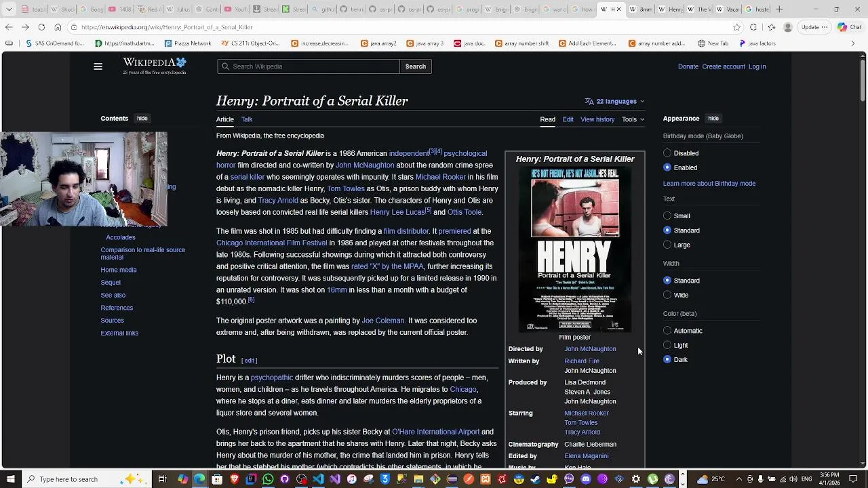The image size is (868, 488).
Task: Hide the Appearance panel
Action: coord(713,119)
